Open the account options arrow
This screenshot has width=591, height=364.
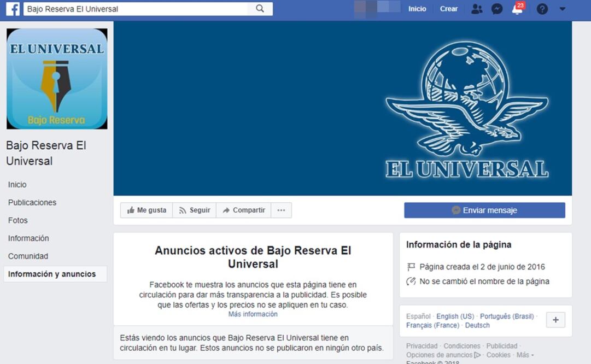click(x=561, y=8)
